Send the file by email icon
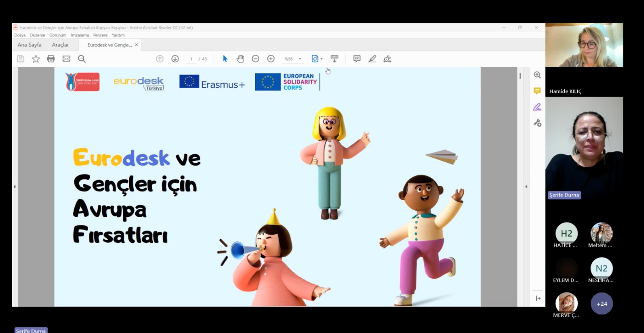644x333 pixels. [66, 59]
